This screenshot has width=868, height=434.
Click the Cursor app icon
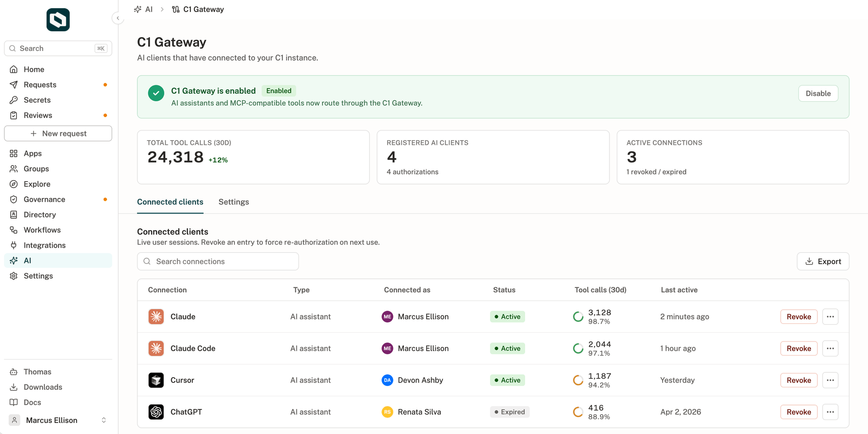156,381
